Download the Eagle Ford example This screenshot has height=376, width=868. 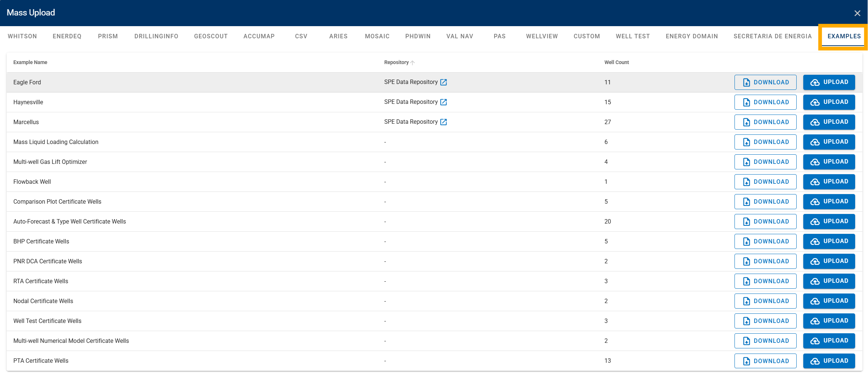point(765,82)
